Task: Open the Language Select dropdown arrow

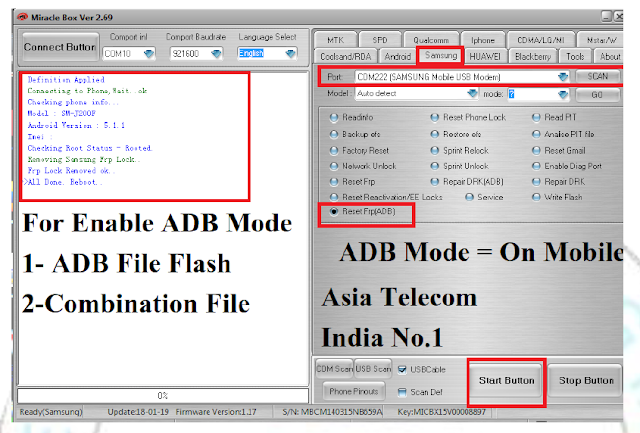Action: (x=290, y=53)
